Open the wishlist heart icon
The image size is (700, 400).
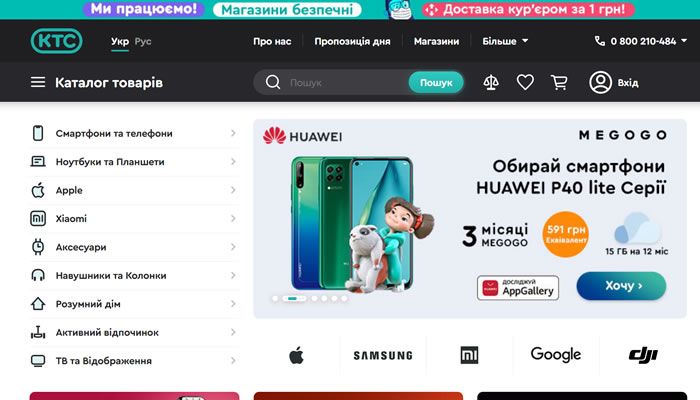[525, 83]
